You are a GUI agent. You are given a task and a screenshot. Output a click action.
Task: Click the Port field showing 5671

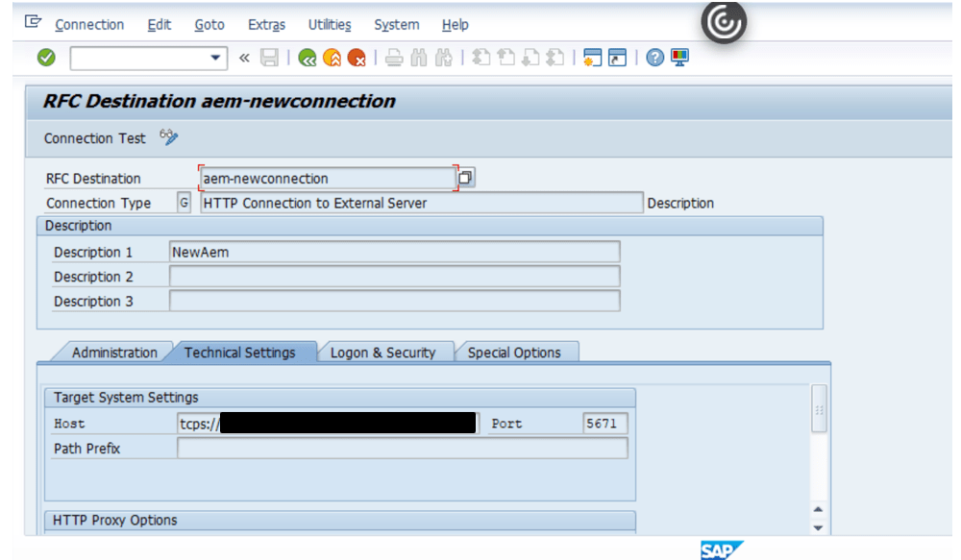point(604,424)
